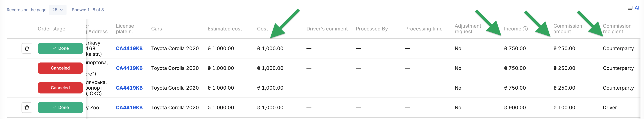644x119 pixels.
Task: Open records per page dropdown showing 25
Action: click(58, 10)
